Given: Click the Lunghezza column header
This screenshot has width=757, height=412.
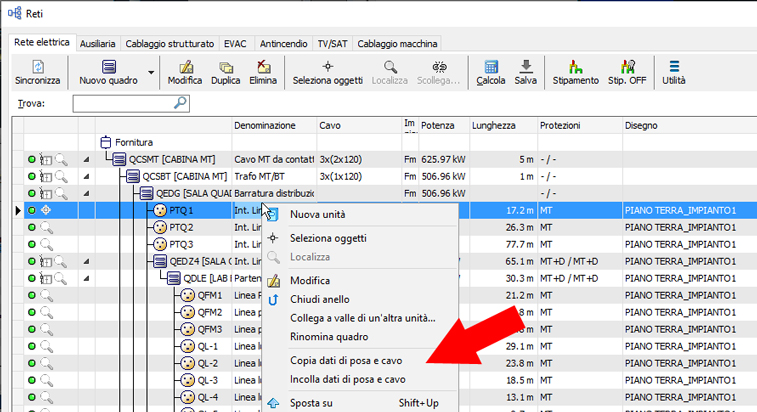Looking at the screenshot, I should click(504, 126).
